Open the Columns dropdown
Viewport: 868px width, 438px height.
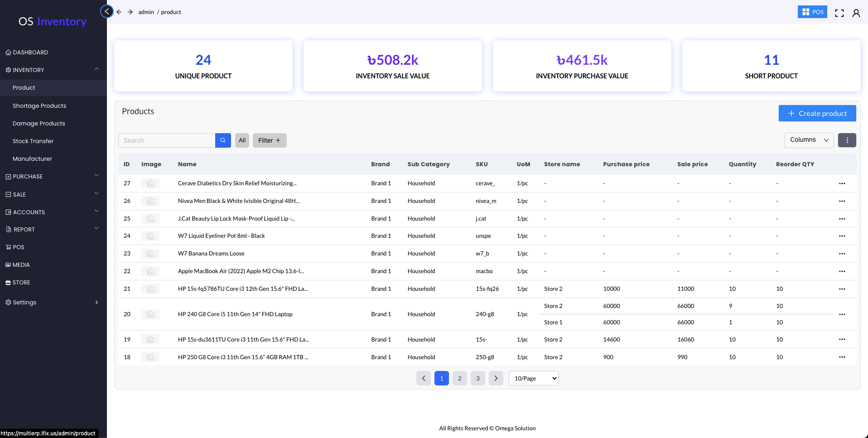coord(809,140)
